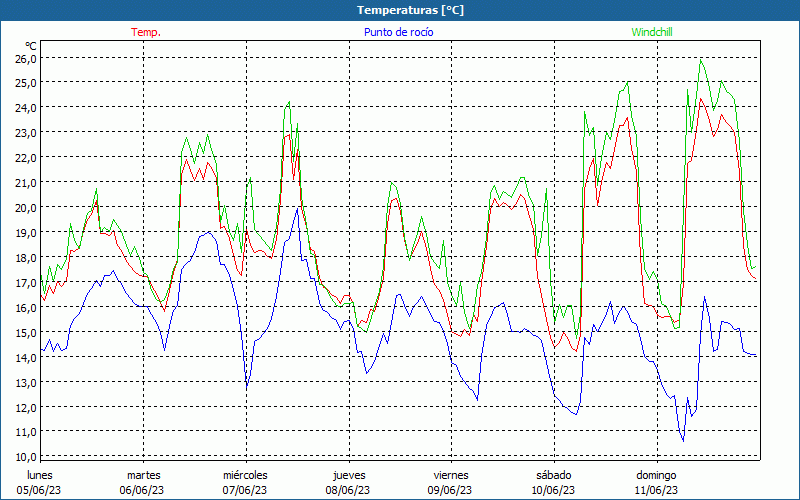Click the 10,0 y-axis value

[26, 456]
